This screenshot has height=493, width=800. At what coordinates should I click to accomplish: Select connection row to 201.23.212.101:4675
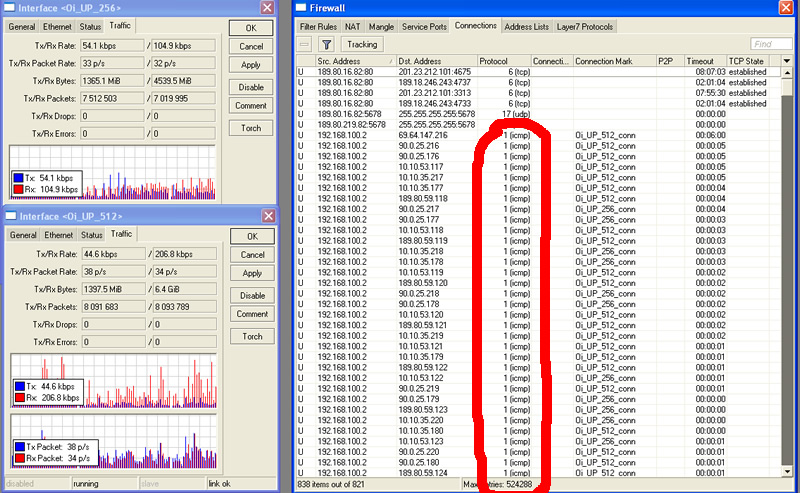pos(538,72)
